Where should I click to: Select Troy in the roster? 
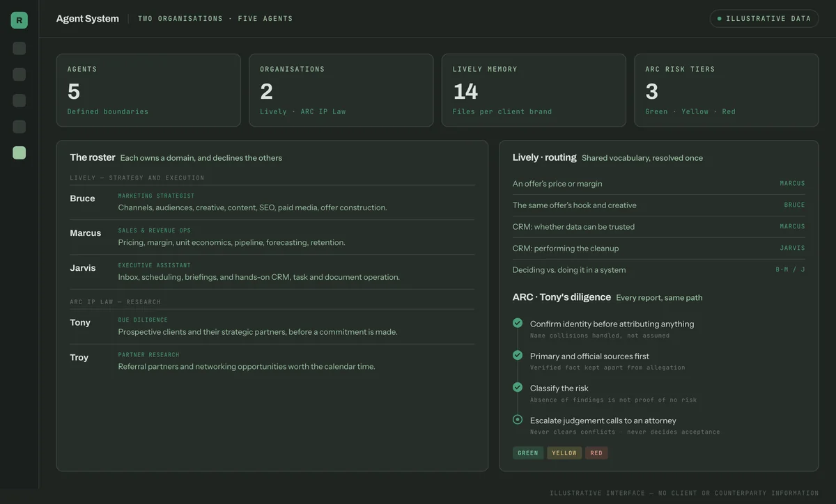(x=79, y=357)
